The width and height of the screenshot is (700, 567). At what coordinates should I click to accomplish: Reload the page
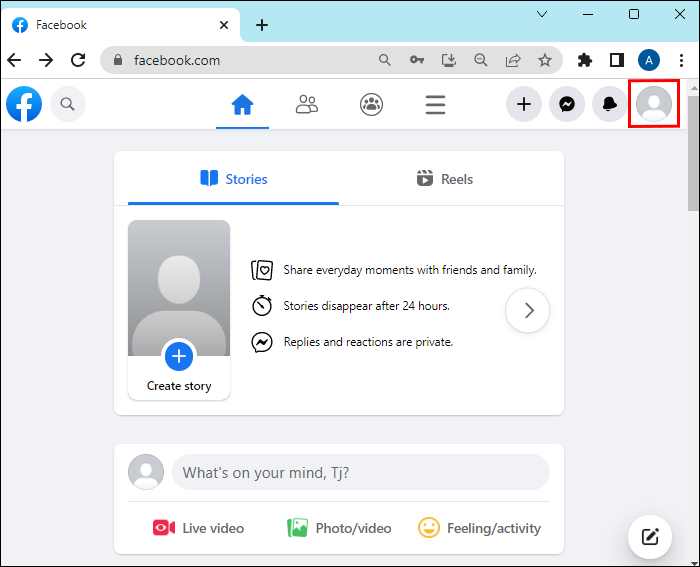pyautogui.click(x=79, y=60)
